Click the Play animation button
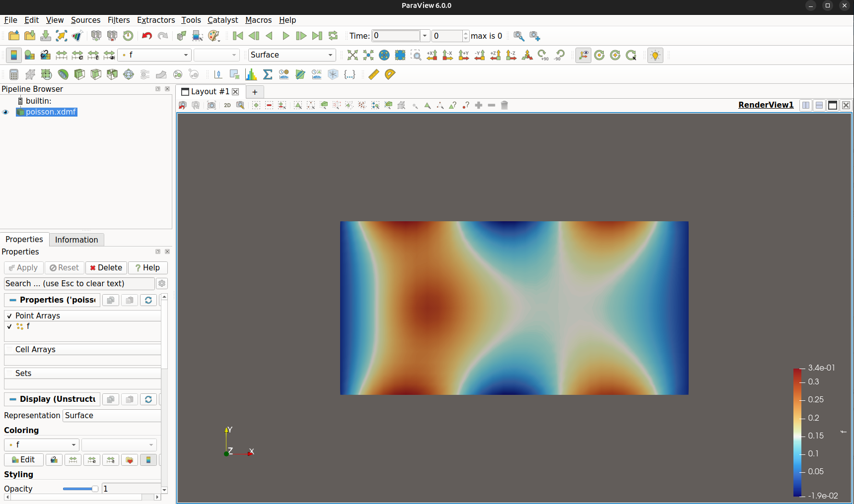 285,36
